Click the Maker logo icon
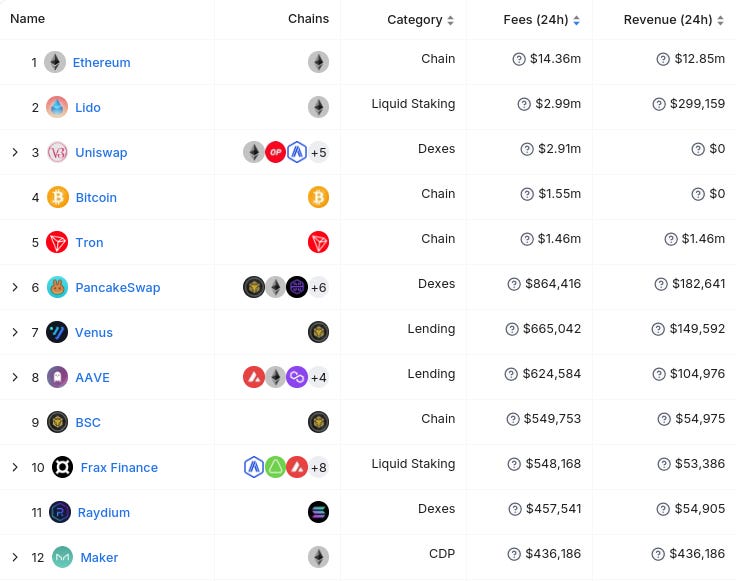Screen dimensions: 736x581 (62, 558)
